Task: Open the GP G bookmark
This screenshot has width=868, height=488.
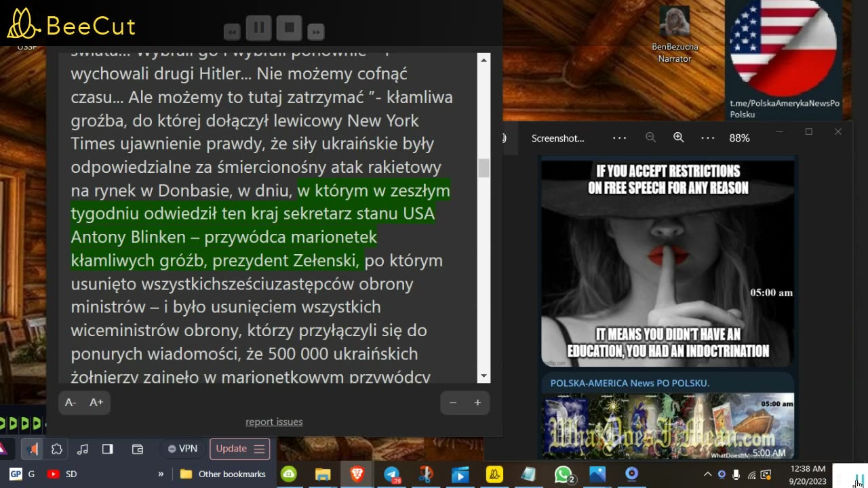Action: (x=22, y=474)
